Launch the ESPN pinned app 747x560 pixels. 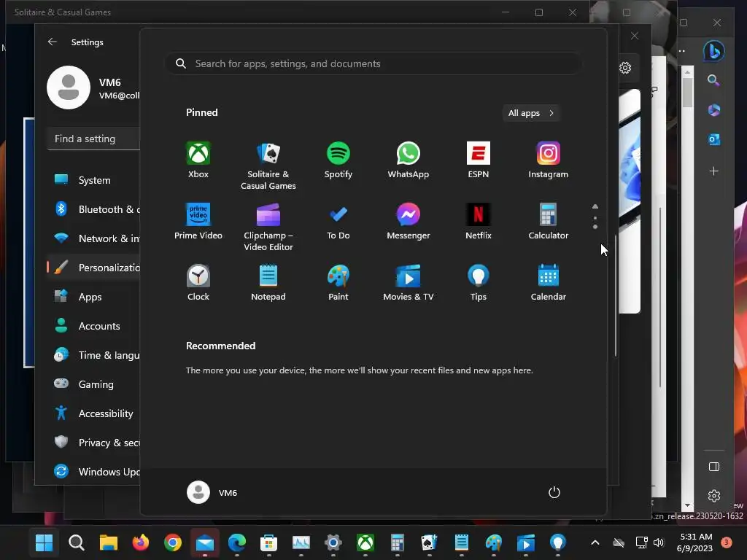tap(479, 160)
